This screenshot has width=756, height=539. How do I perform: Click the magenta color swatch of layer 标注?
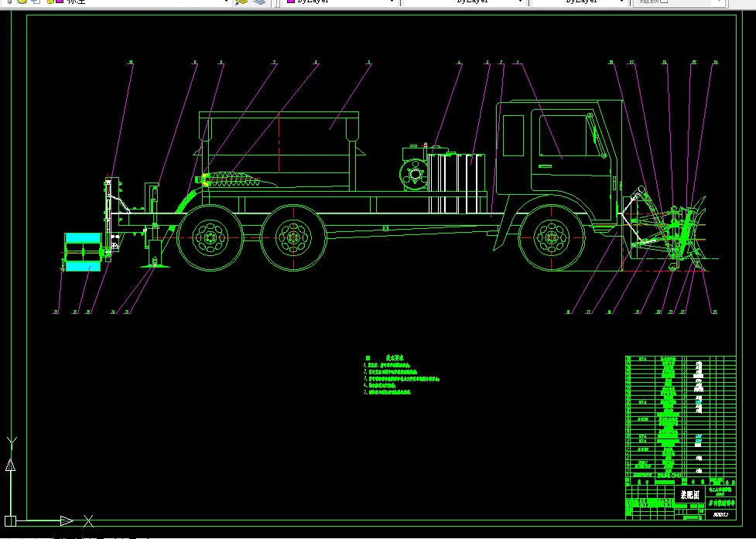(60, 2)
